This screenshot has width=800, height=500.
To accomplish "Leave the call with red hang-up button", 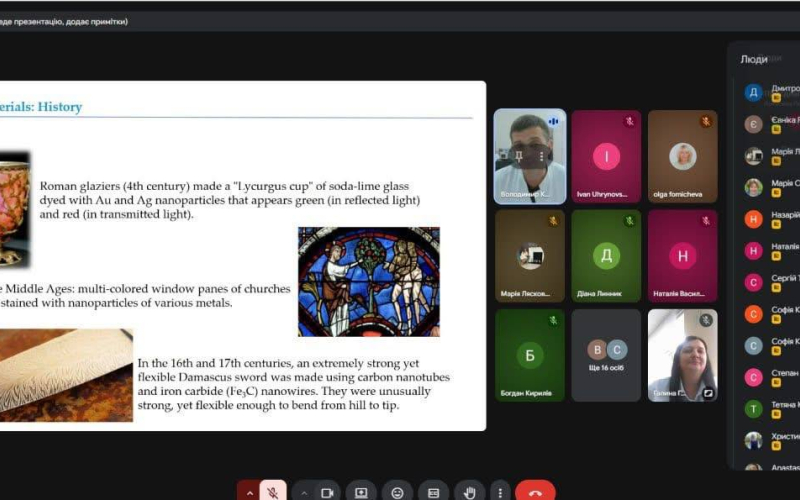I will tap(535, 492).
